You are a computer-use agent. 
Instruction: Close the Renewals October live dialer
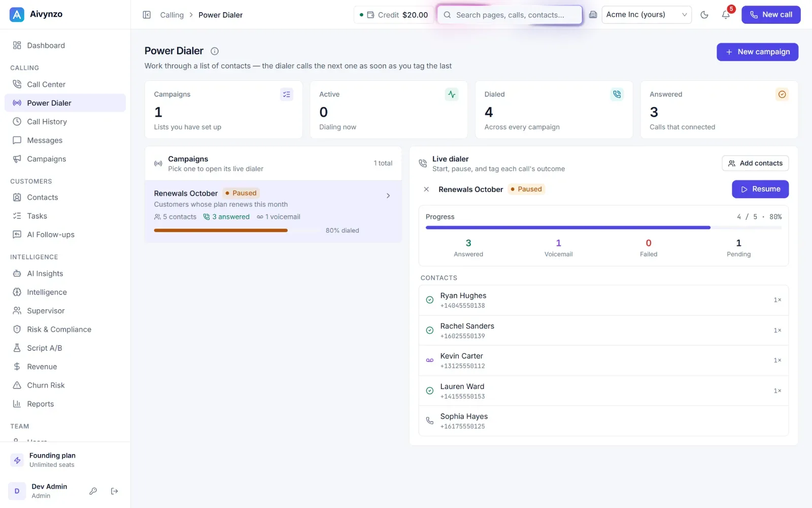[x=426, y=189]
